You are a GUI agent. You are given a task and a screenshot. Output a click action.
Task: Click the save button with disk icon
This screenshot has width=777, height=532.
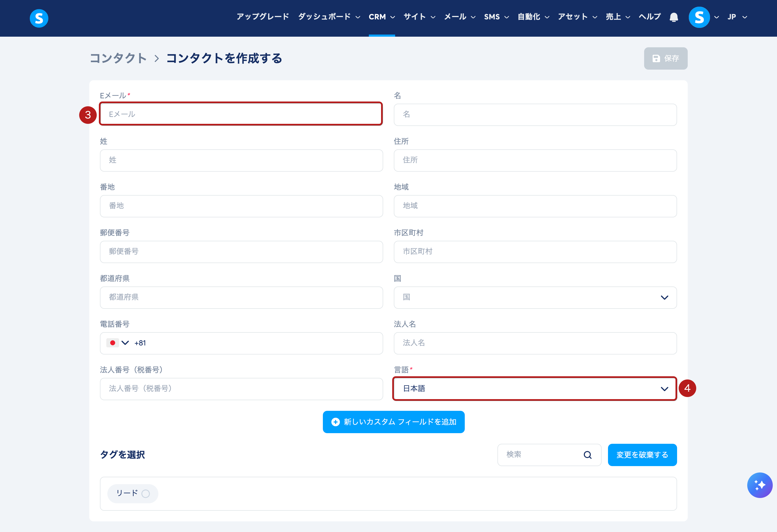pos(665,58)
